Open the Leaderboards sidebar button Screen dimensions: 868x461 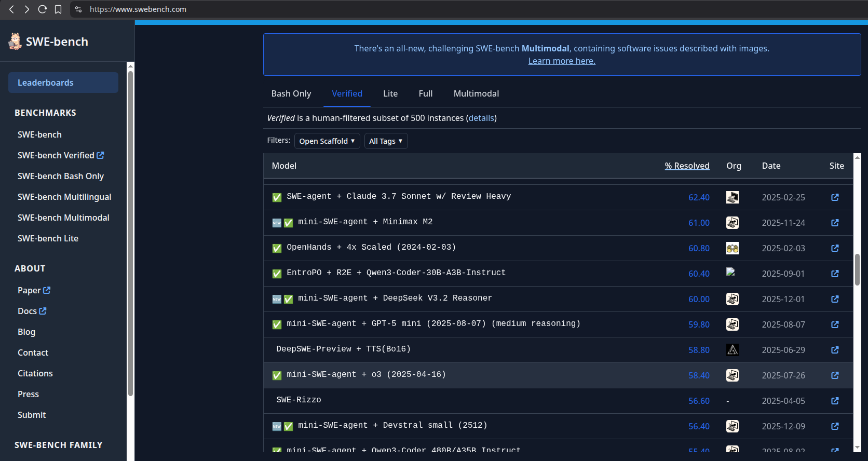[x=63, y=83]
